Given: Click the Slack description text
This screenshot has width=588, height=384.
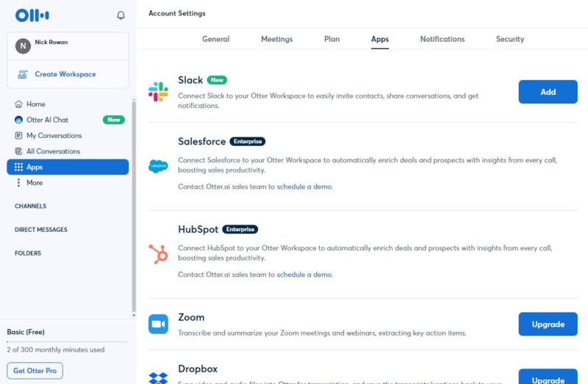Looking at the screenshot, I should 328,101.
